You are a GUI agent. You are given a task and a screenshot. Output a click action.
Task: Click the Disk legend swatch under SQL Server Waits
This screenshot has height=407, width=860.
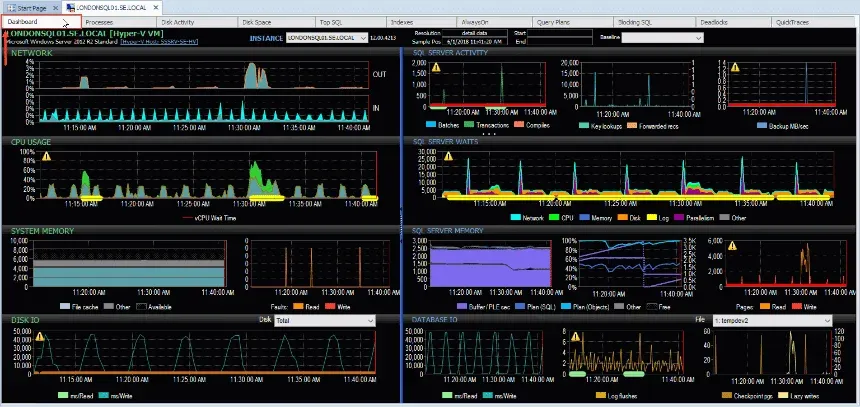(x=623, y=218)
